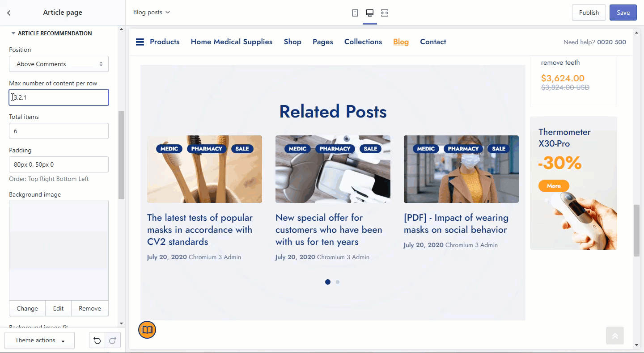Open the woman with mask post thumbnail
The width and height of the screenshot is (644, 353).
461,169
